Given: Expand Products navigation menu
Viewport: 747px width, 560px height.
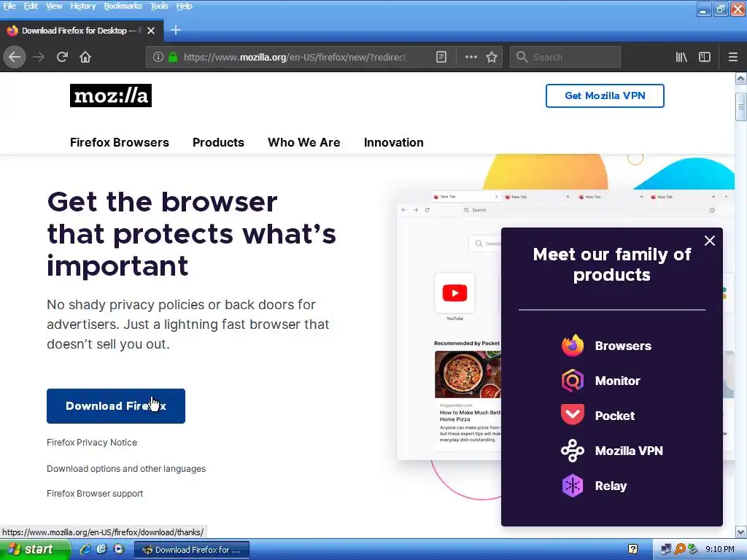Looking at the screenshot, I should point(218,142).
